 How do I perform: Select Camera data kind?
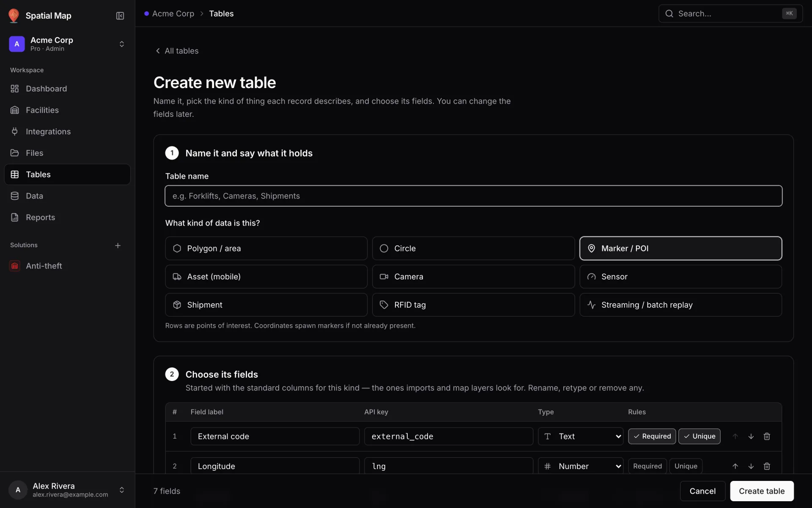click(473, 277)
